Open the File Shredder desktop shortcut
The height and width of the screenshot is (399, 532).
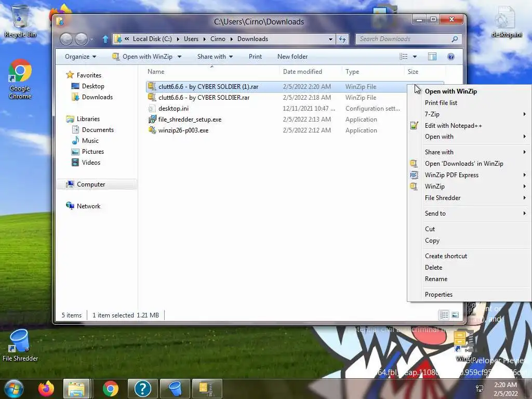point(20,345)
